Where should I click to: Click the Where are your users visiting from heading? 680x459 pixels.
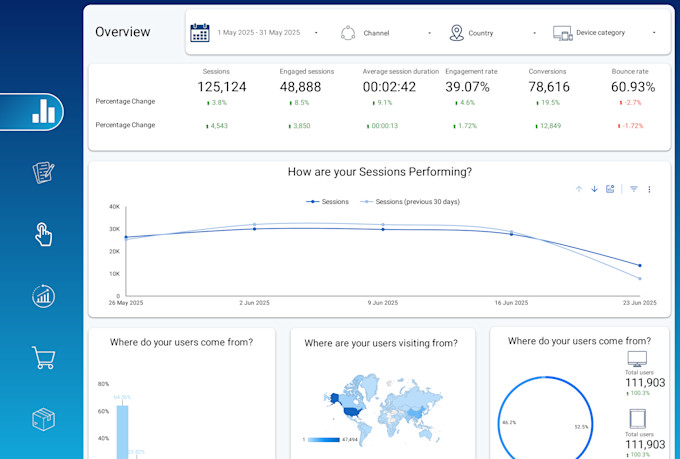(x=381, y=343)
